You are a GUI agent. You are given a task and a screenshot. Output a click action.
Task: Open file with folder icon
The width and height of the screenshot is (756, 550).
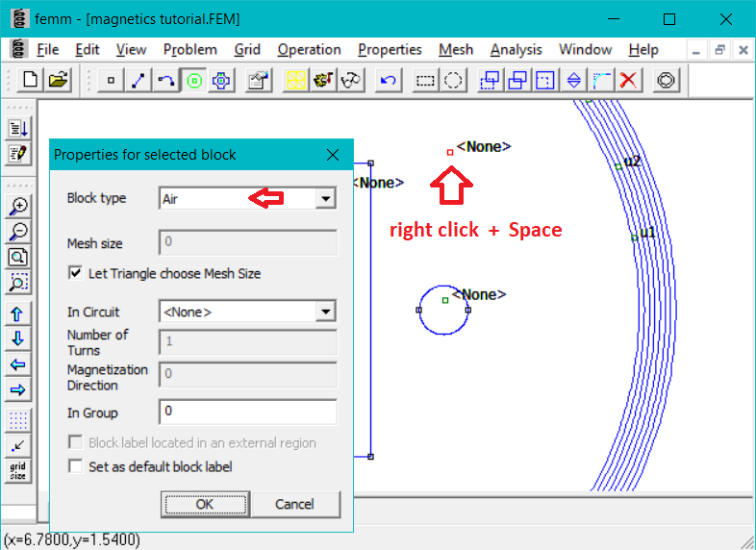click(x=58, y=81)
